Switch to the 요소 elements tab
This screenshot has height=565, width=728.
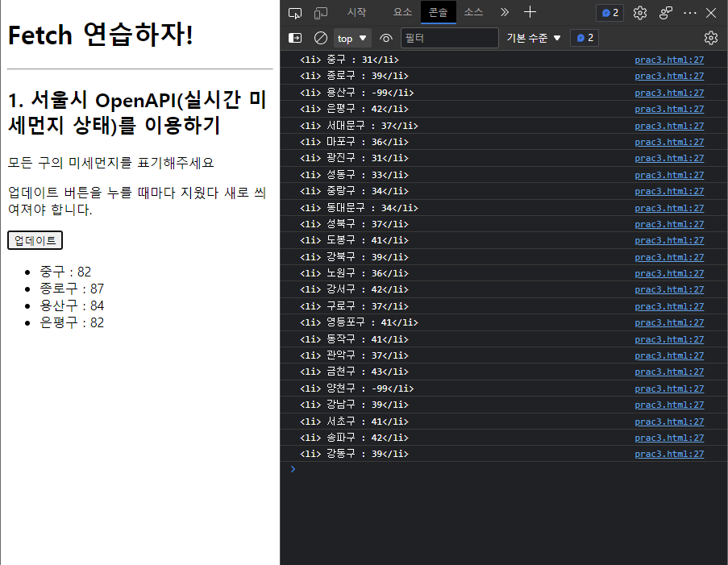click(x=402, y=12)
